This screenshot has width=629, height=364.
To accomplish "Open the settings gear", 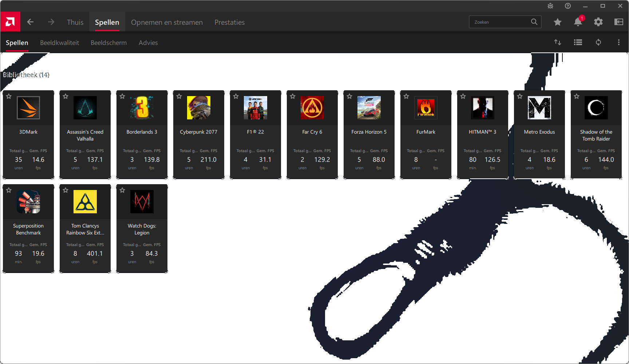I will 598,22.
